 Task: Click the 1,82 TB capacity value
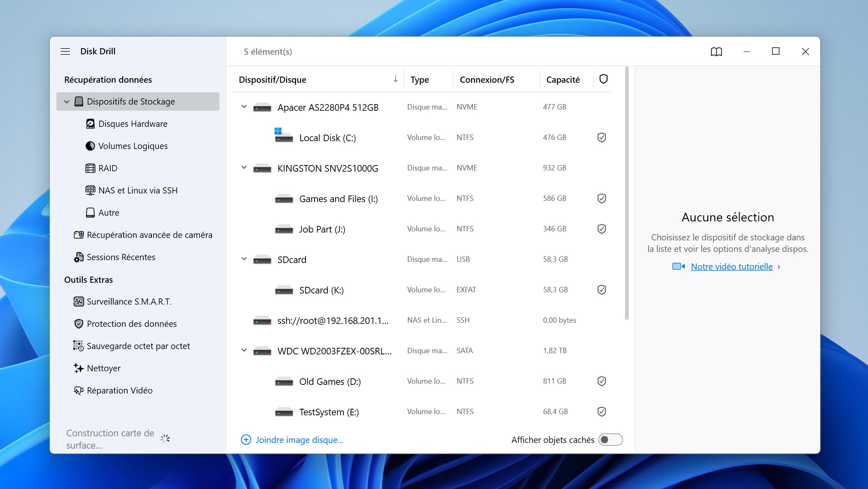pyautogui.click(x=555, y=351)
